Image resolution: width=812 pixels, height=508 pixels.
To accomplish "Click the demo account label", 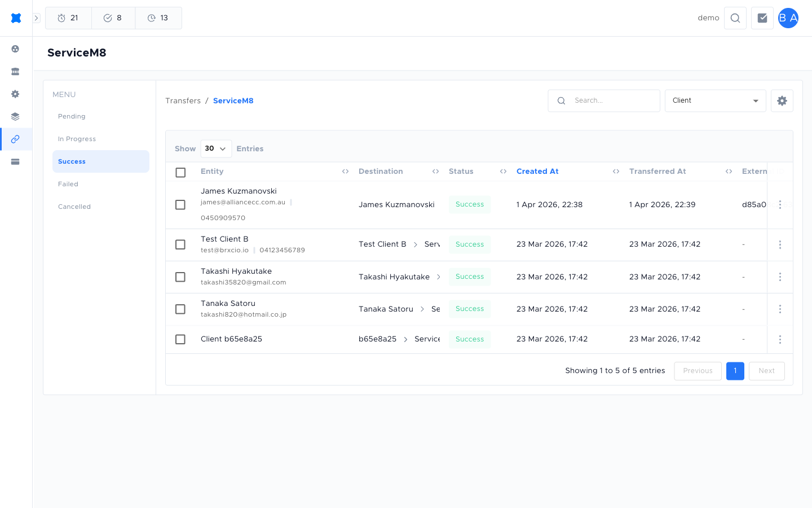I will 708,18.
